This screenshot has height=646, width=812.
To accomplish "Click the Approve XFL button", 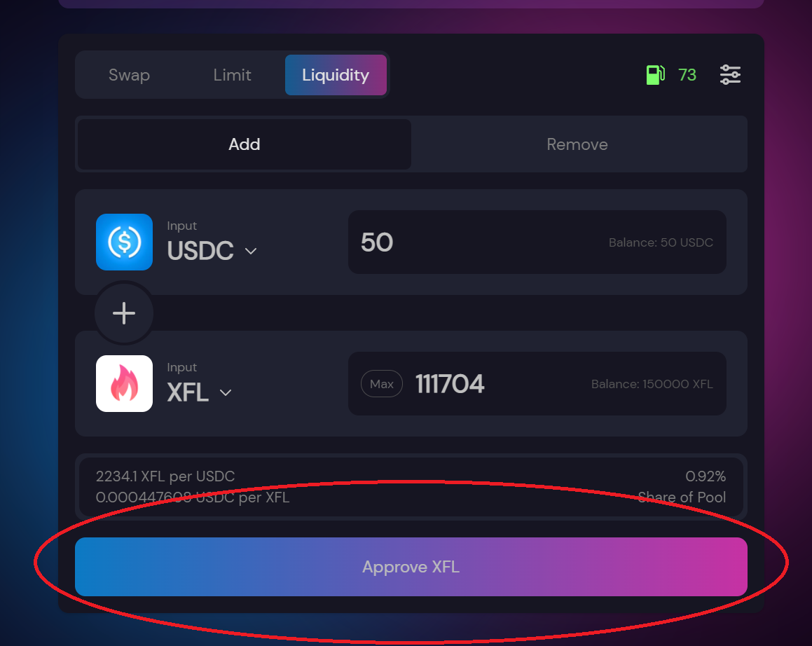I will [x=411, y=567].
